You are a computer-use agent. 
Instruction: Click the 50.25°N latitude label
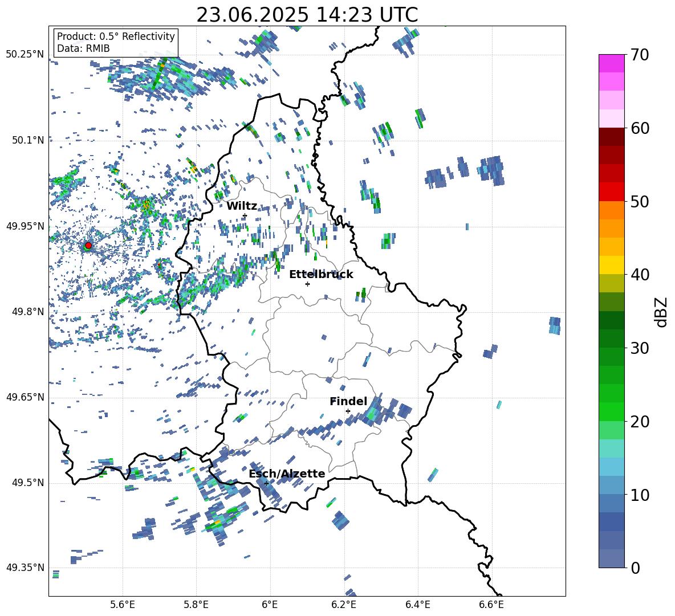pyautogui.click(x=25, y=55)
